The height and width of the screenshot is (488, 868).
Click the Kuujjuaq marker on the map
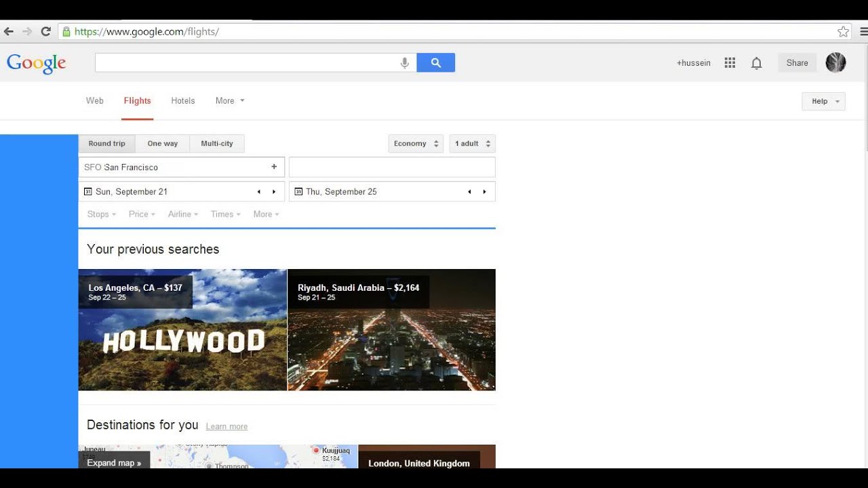pyautogui.click(x=316, y=450)
